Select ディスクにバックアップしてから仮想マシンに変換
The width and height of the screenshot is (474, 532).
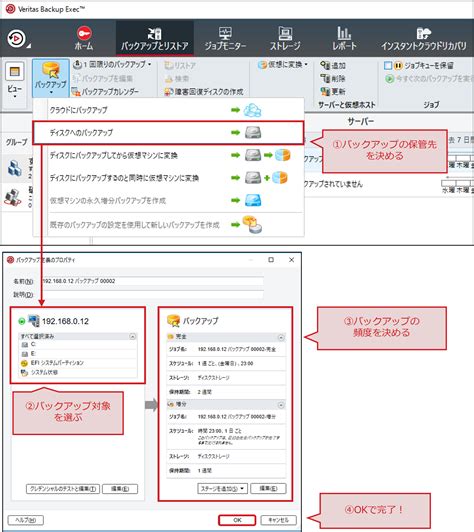click(x=168, y=155)
